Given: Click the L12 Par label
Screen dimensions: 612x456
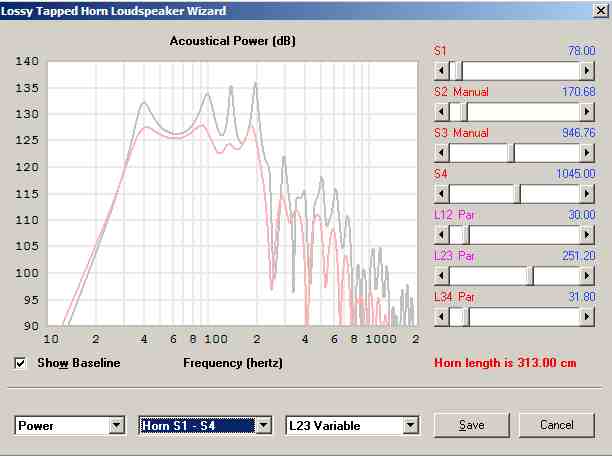Looking at the screenshot, I should click(x=454, y=215).
